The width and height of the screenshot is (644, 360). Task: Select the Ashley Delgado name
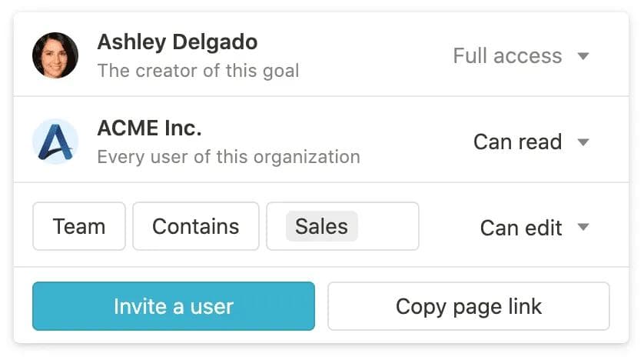(177, 42)
